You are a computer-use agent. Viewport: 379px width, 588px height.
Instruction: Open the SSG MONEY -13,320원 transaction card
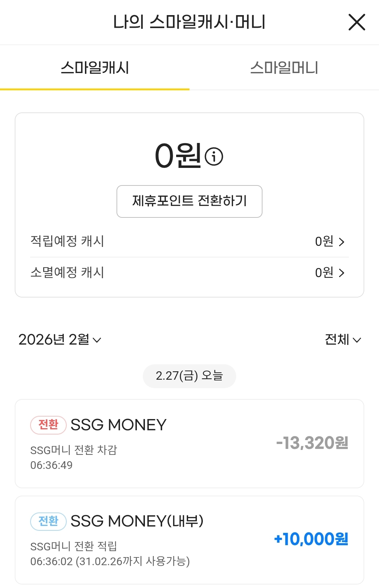[189, 443]
